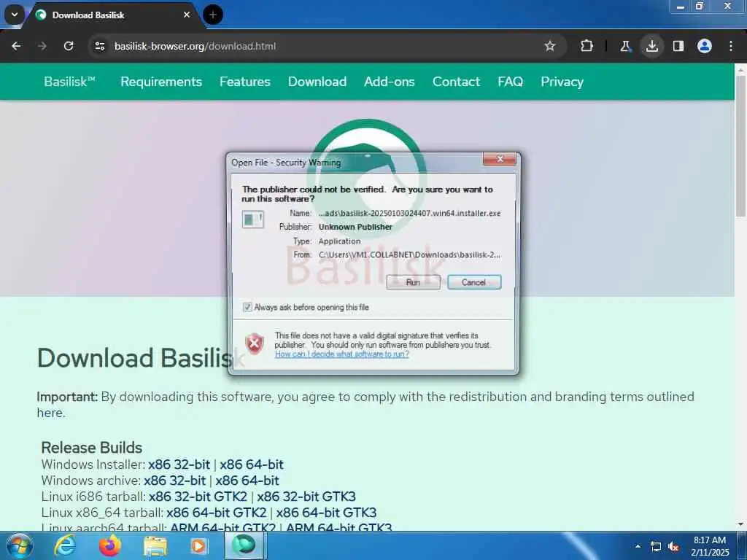This screenshot has height=560, width=747.
Task: Launch Firefox from taskbar
Action: (109, 546)
